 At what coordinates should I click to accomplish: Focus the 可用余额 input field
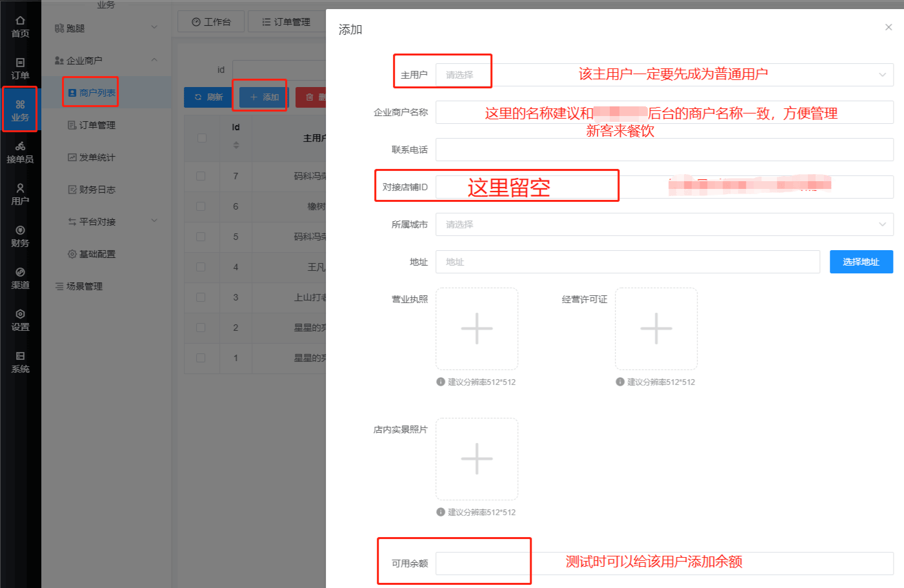(x=664, y=563)
